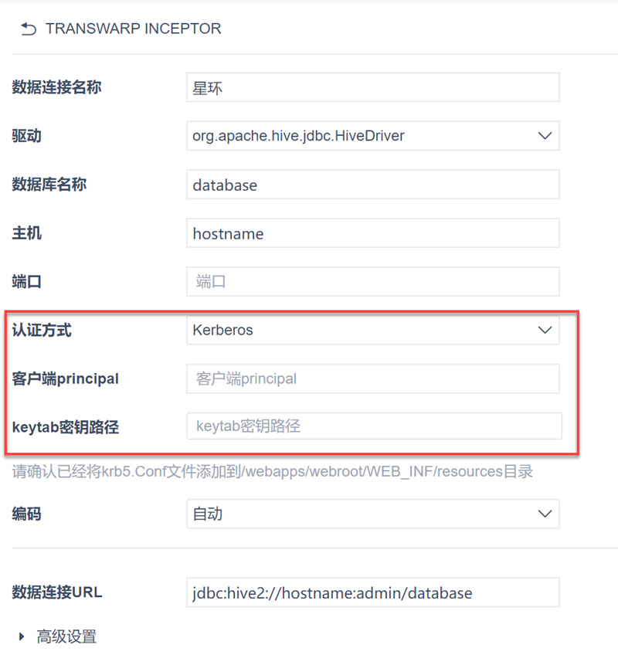618x672 pixels.
Task: Open the 编码 encoding dropdown
Action: 372,514
